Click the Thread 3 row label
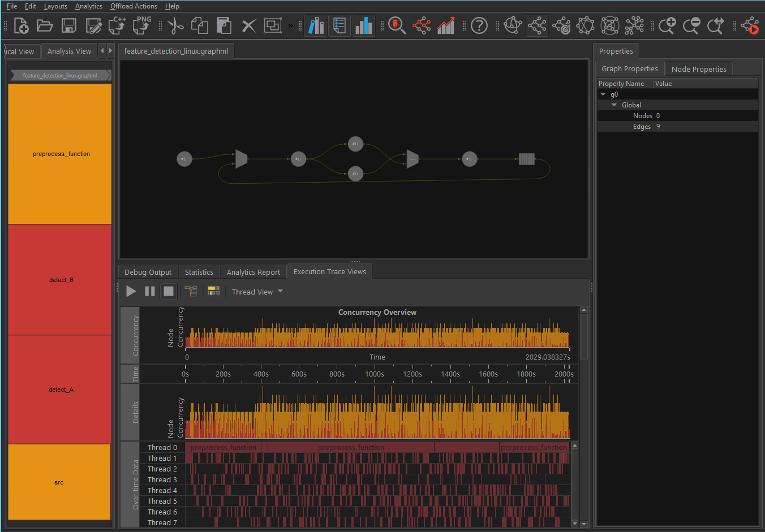Viewport: 765px width, 532px height. (162, 480)
